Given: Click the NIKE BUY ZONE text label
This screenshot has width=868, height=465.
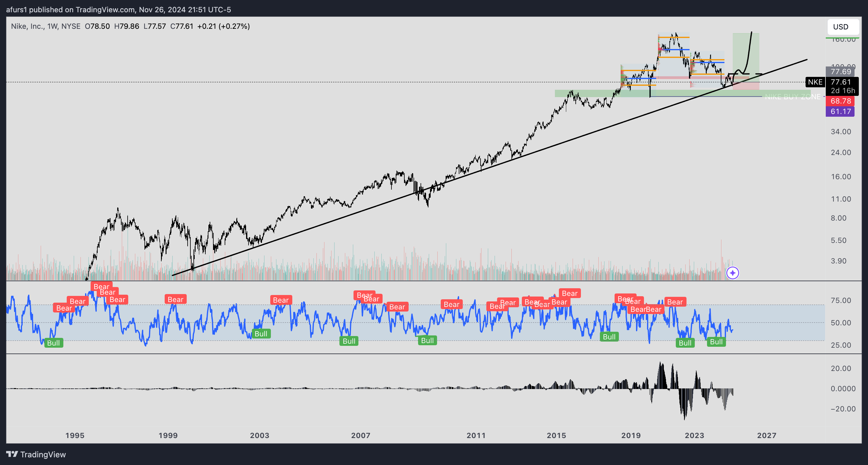Looking at the screenshot, I should point(792,97).
